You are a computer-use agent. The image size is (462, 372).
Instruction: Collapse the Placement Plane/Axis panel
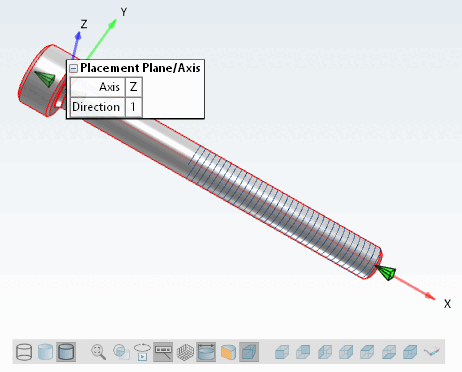pos(73,69)
